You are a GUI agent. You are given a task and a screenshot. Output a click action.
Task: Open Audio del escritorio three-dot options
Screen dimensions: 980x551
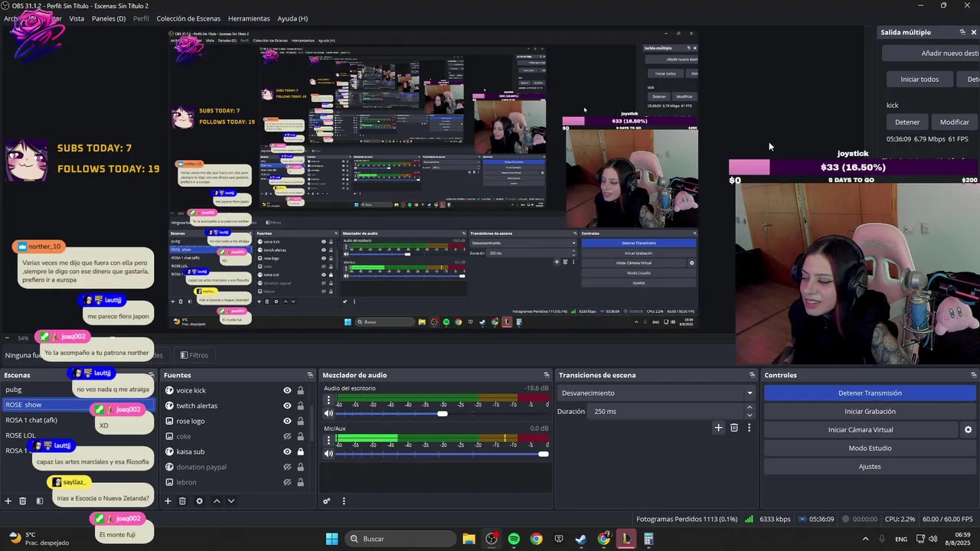[x=328, y=400]
